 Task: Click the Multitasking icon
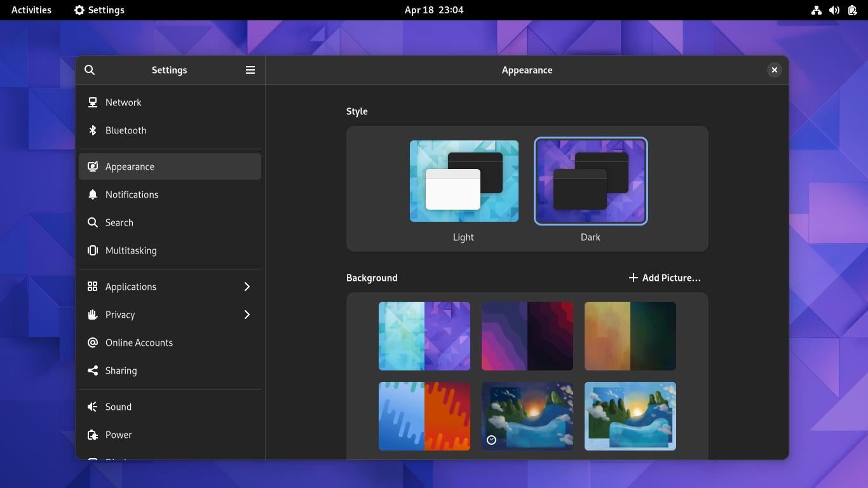93,250
